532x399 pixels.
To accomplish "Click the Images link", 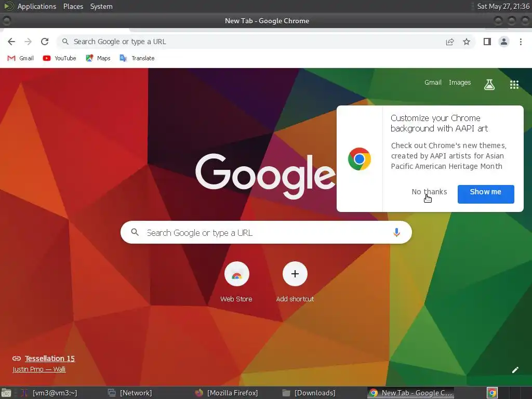I will pyautogui.click(x=460, y=83).
